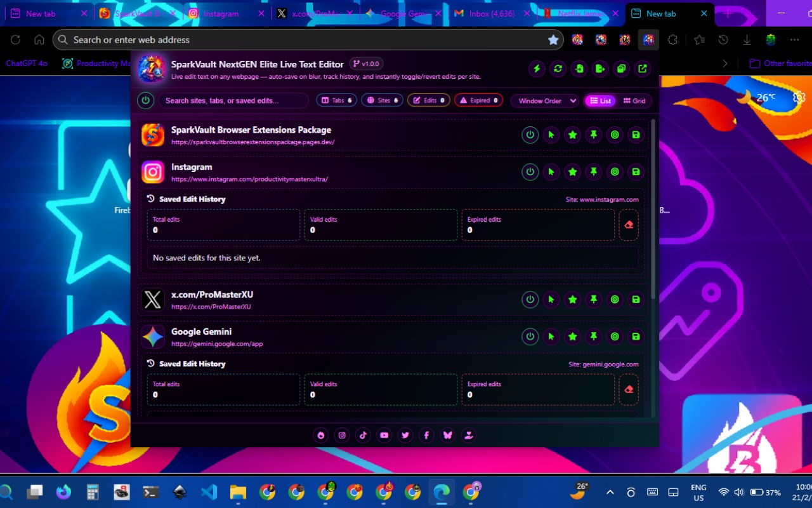Viewport: 812px width, 508px height.
Task: Click target icon on Google Gemini row
Action: click(x=615, y=336)
